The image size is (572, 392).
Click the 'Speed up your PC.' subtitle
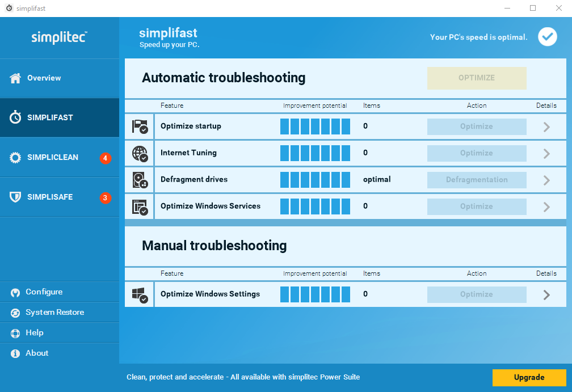click(x=169, y=45)
